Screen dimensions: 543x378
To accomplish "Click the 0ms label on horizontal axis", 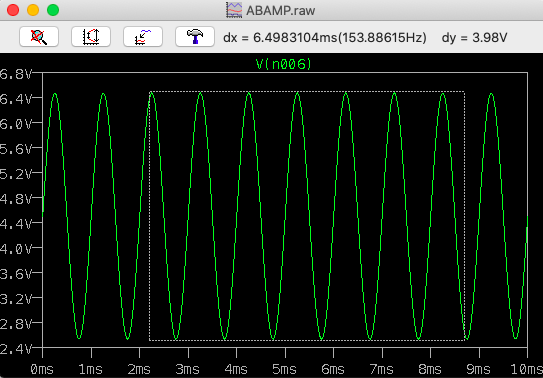I will tap(42, 369).
